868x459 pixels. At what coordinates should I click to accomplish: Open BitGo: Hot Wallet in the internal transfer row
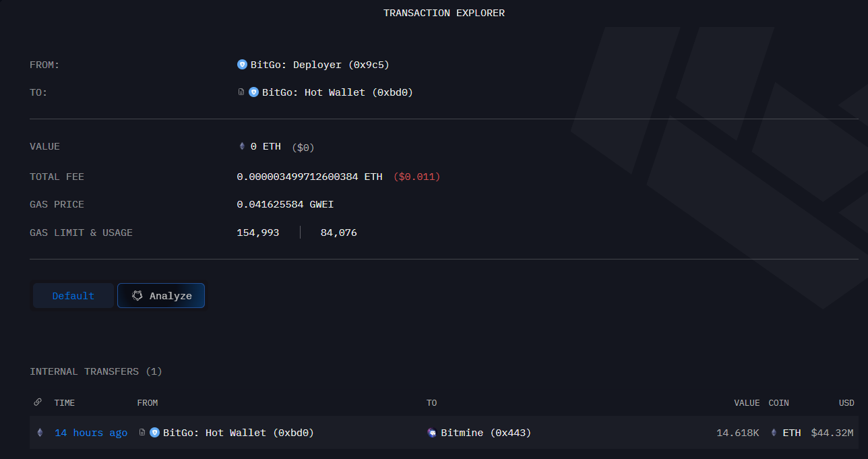238,433
